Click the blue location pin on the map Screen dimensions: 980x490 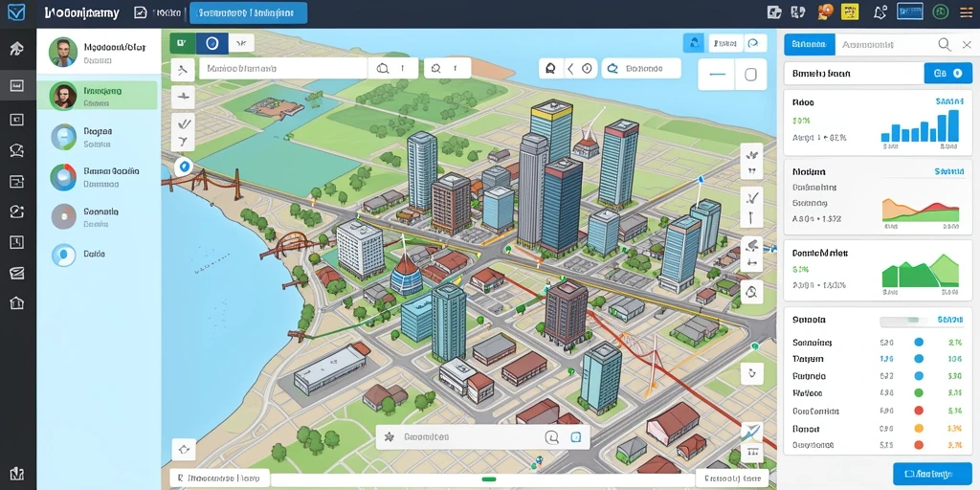(x=183, y=167)
